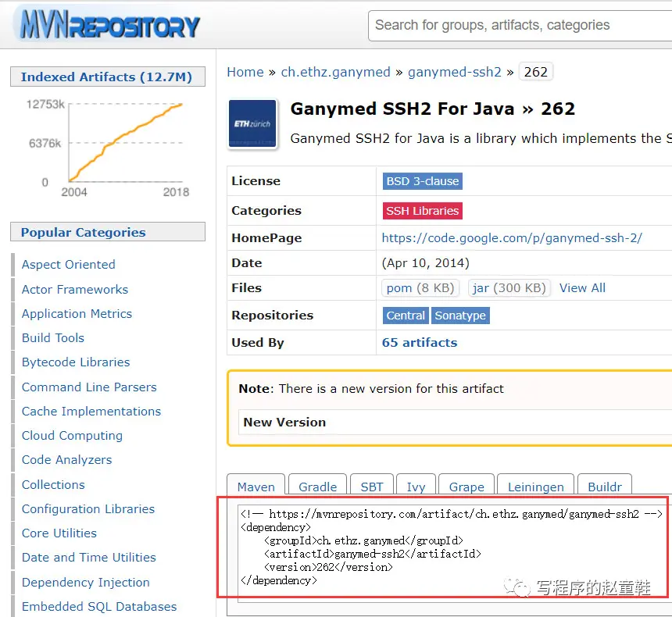
Task: Open the Code Analyzers category
Action: (67, 459)
